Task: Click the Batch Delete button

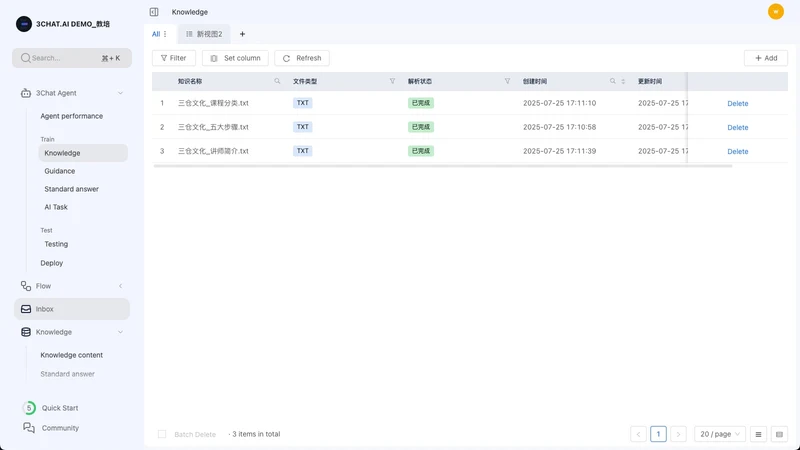Action: click(x=195, y=434)
